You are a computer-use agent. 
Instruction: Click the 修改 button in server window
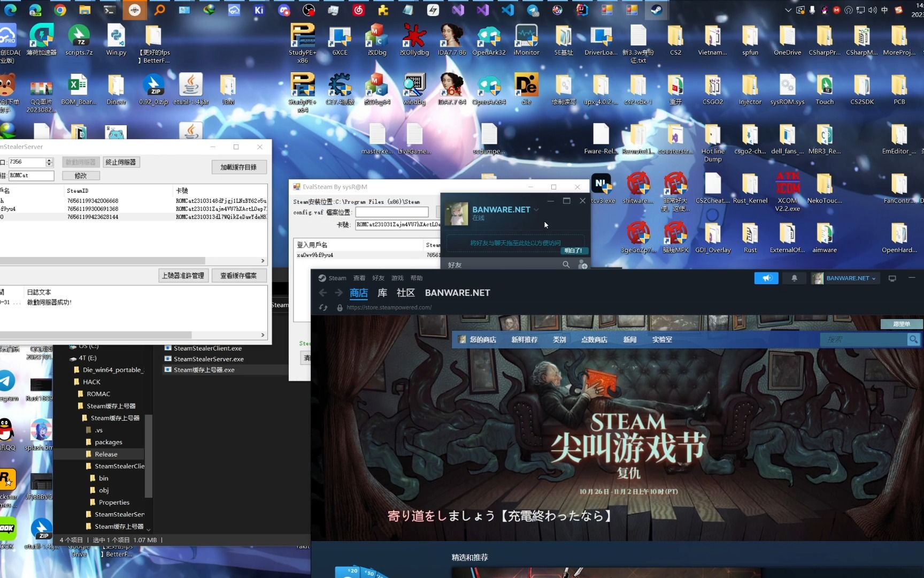(80, 176)
